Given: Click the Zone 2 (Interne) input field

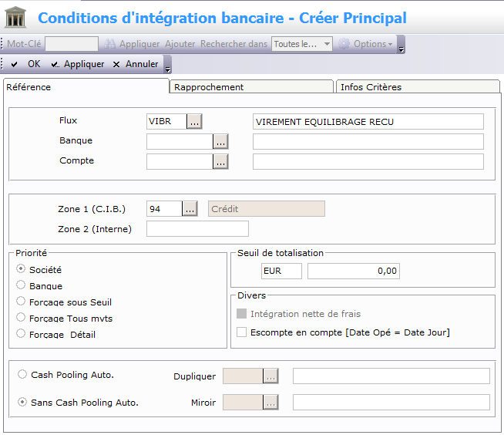Looking at the screenshot, I should tap(197, 228).
